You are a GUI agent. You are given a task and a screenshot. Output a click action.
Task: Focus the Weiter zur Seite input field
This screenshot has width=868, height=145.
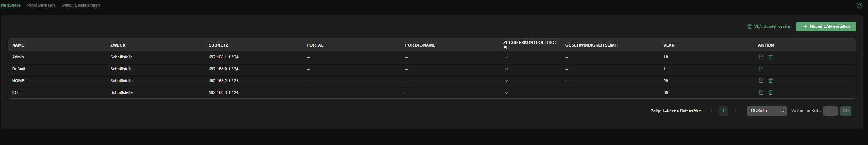(x=830, y=111)
